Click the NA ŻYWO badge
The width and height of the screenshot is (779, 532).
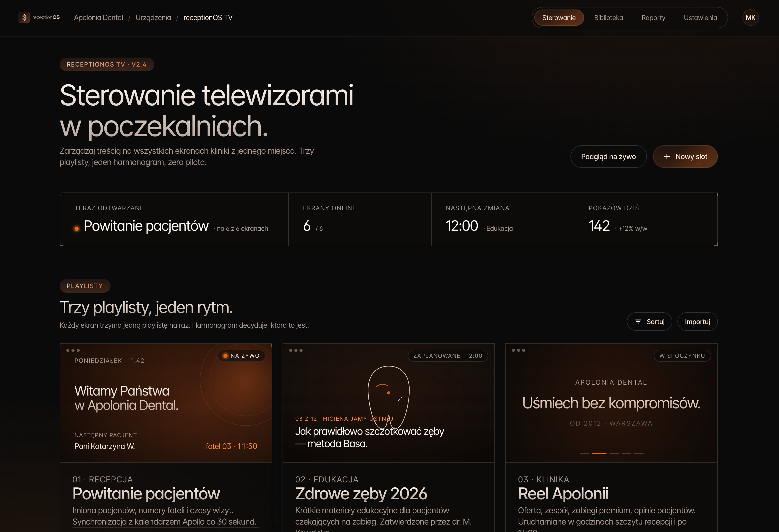click(x=241, y=356)
